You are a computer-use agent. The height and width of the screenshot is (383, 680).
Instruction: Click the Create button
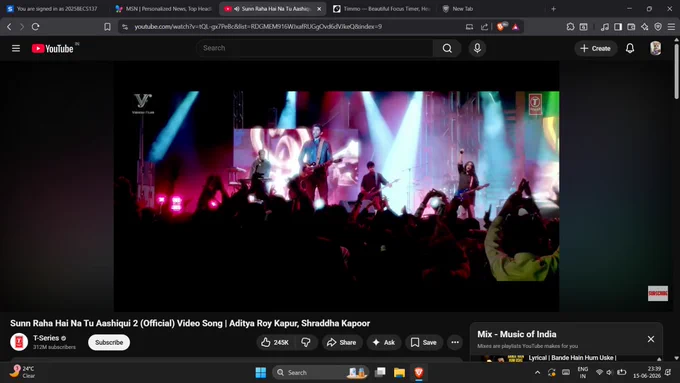coord(595,48)
